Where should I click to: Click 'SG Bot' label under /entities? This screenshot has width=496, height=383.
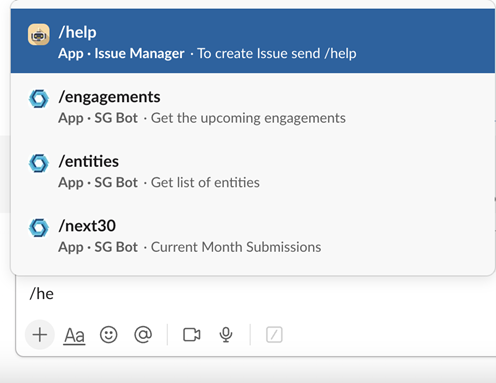(116, 183)
